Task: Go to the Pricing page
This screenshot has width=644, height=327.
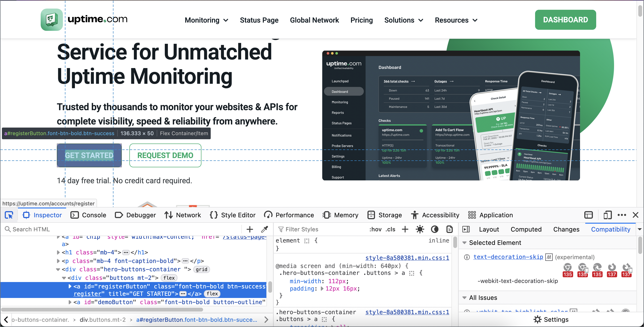Action: point(361,20)
